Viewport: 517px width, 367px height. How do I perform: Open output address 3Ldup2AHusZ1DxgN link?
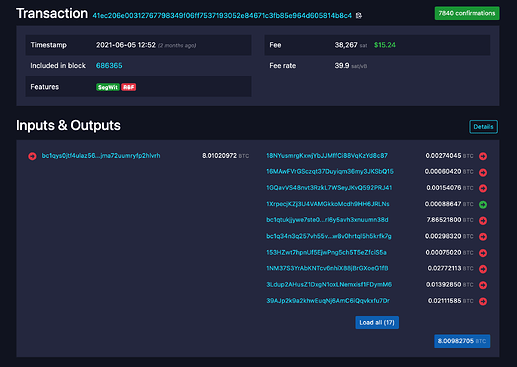[329, 284]
